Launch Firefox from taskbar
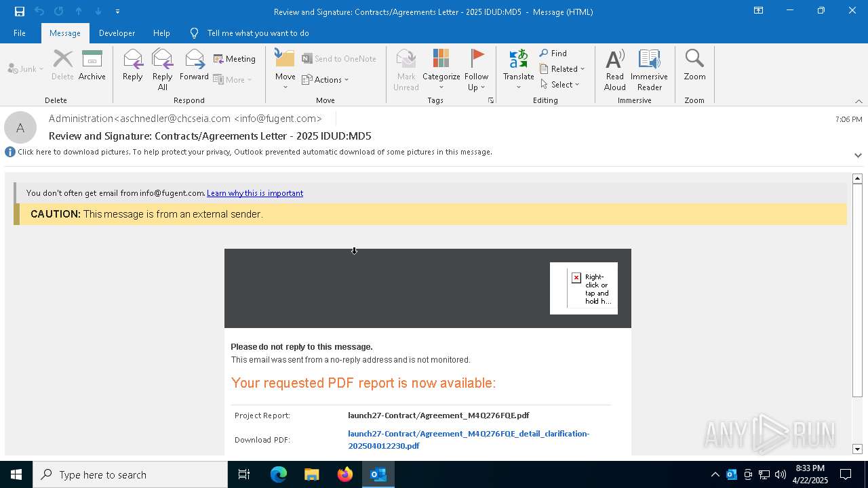 (x=345, y=474)
